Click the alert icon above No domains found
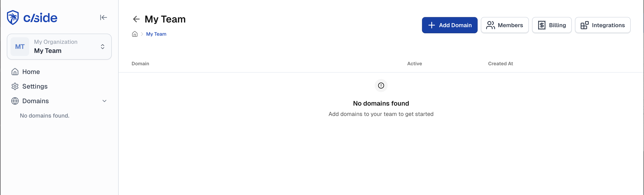Image resolution: width=644 pixels, height=195 pixels. pos(381,86)
